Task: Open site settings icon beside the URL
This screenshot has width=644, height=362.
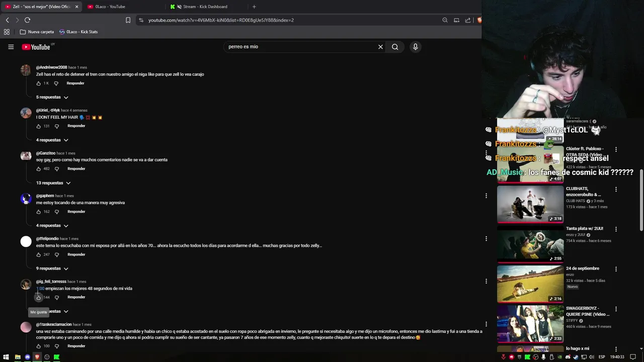Action: [x=141, y=20]
